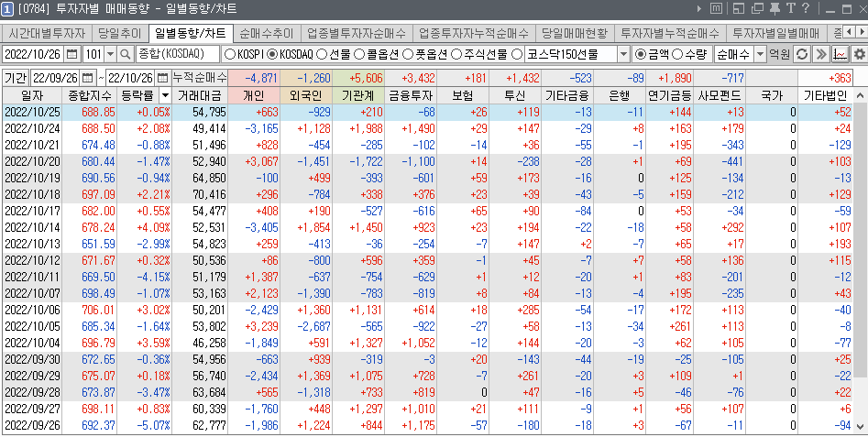The height and width of the screenshot is (437, 868).
Task: Open calendar next to 2022/10/26 date
Action: pyautogui.click(x=71, y=54)
